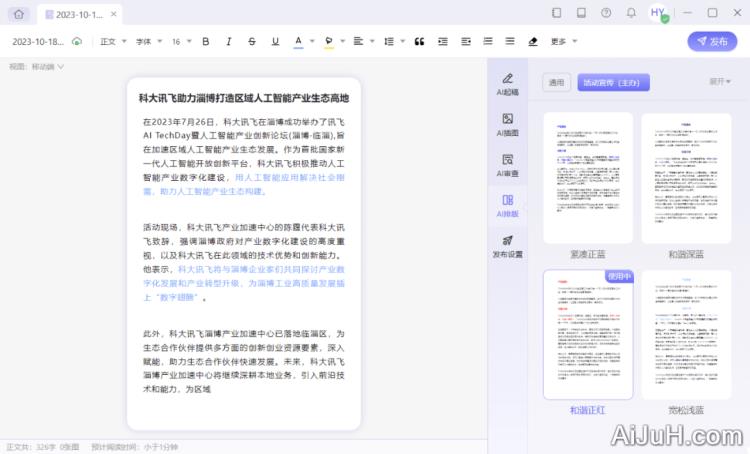Toggle strikethrough formatting

pyautogui.click(x=251, y=41)
